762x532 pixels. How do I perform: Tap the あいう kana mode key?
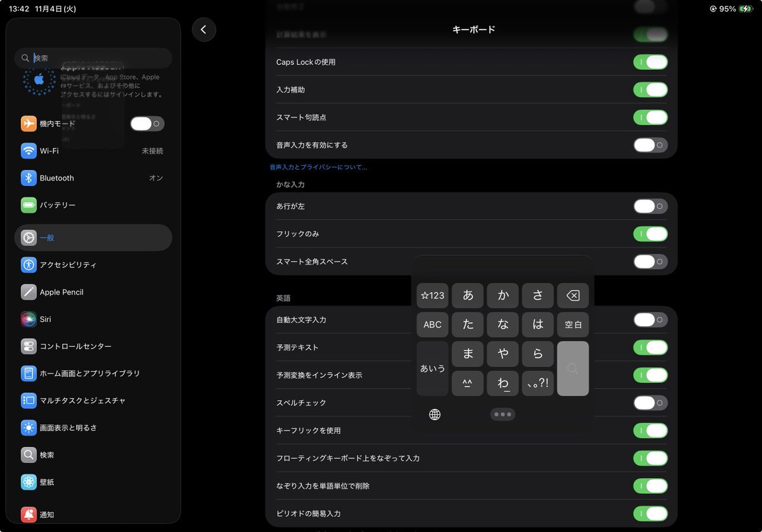click(432, 369)
